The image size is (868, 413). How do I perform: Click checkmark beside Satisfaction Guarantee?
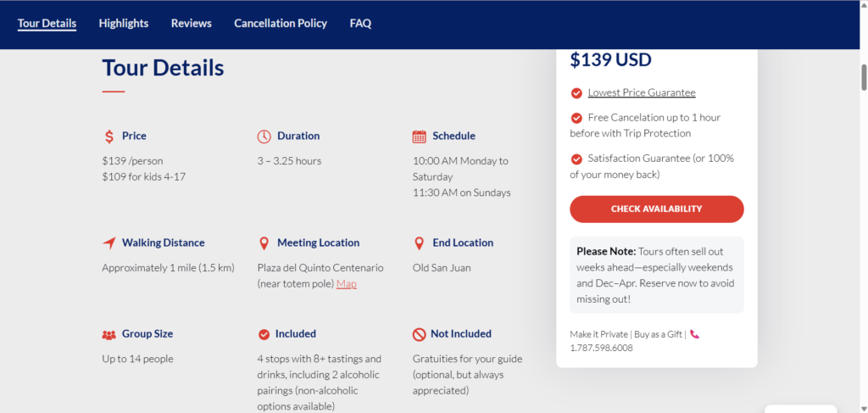(x=576, y=159)
